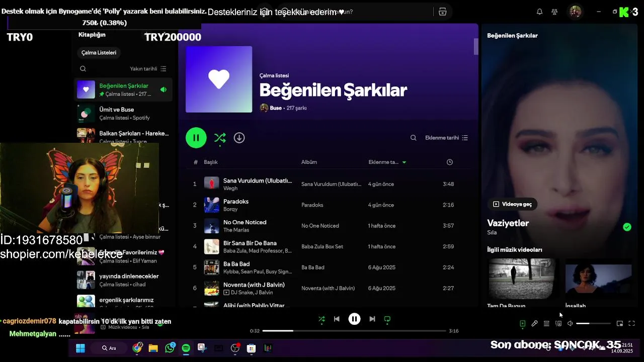Skip to the next track
The height and width of the screenshot is (362, 644).
click(x=372, y=319)
